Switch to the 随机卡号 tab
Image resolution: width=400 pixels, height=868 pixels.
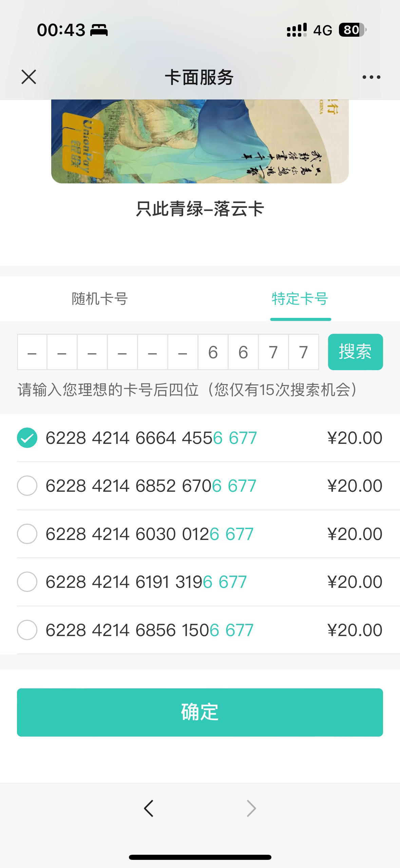pos(100,299)
